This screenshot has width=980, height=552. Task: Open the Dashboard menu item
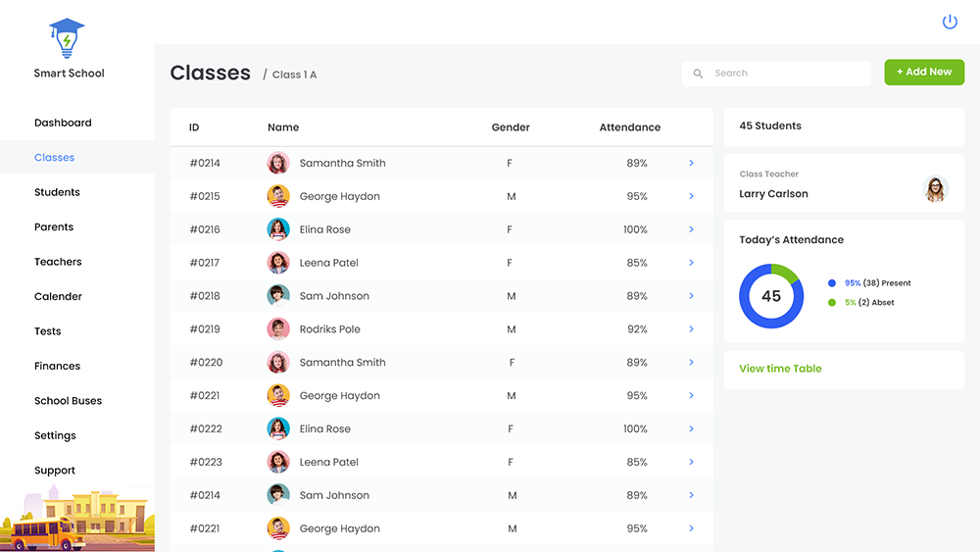(63, 123)
